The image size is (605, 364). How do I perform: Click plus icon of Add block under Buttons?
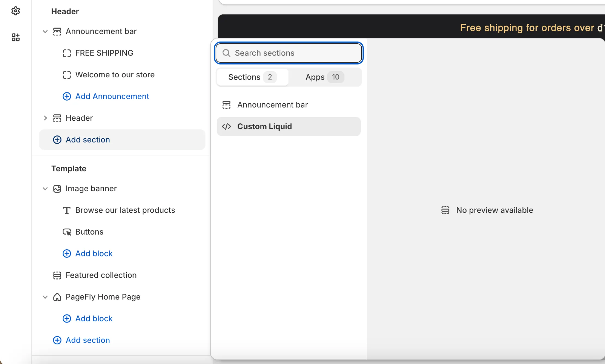[x=67, y=254]
